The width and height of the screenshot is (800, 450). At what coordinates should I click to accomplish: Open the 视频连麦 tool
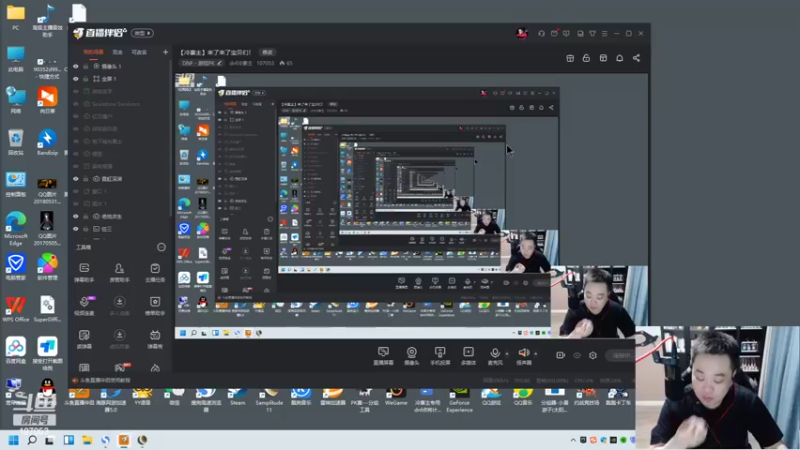(84, 306)
